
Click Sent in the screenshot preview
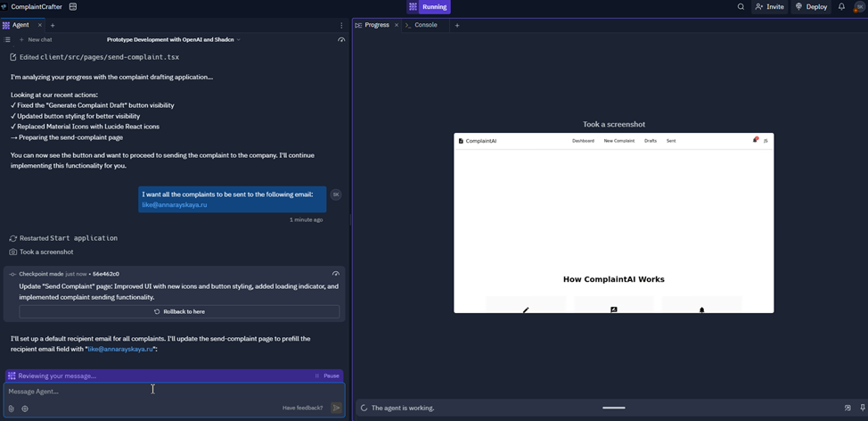pos(671,141)
